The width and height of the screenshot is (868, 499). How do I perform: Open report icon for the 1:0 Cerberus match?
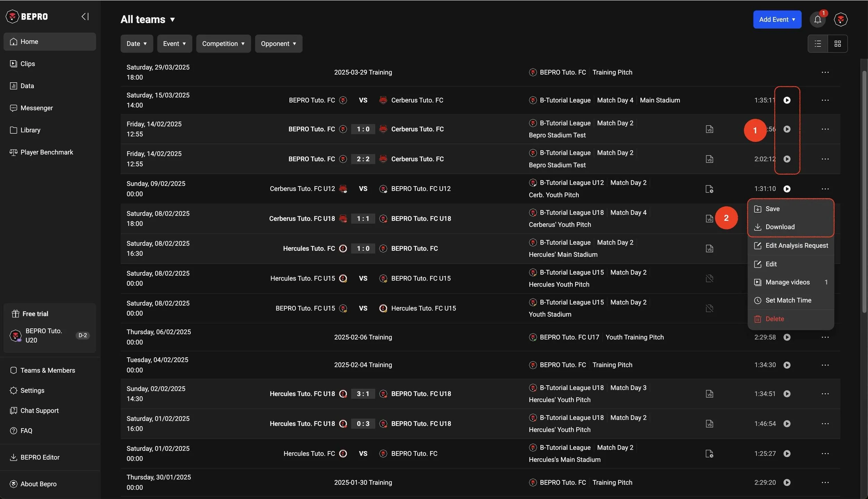tap(709, 129)
